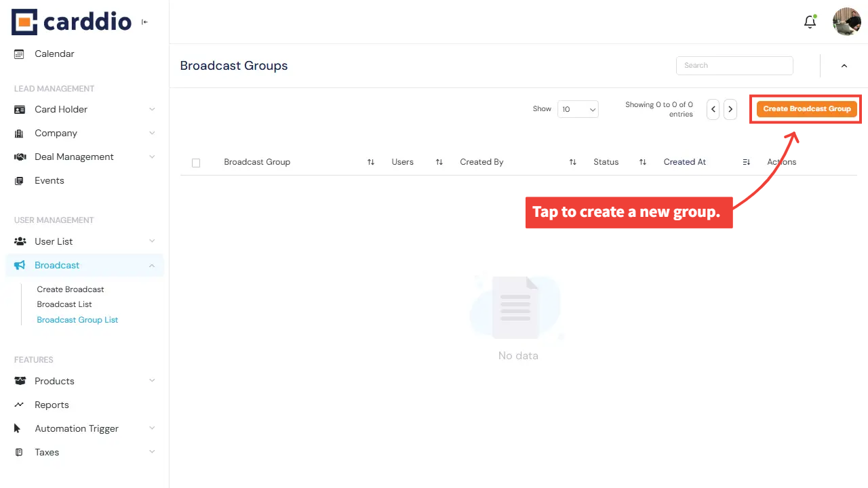Go to next page arrow

(x=730, y=109)
